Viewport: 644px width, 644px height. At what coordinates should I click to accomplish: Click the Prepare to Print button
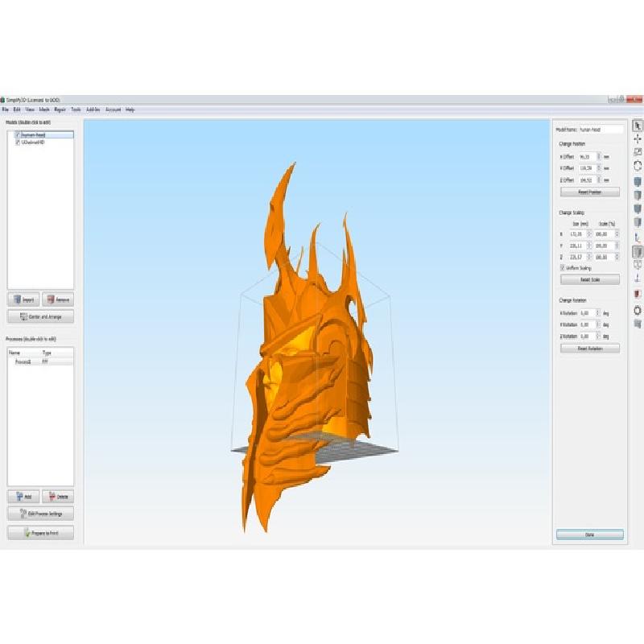click(40, 533)
